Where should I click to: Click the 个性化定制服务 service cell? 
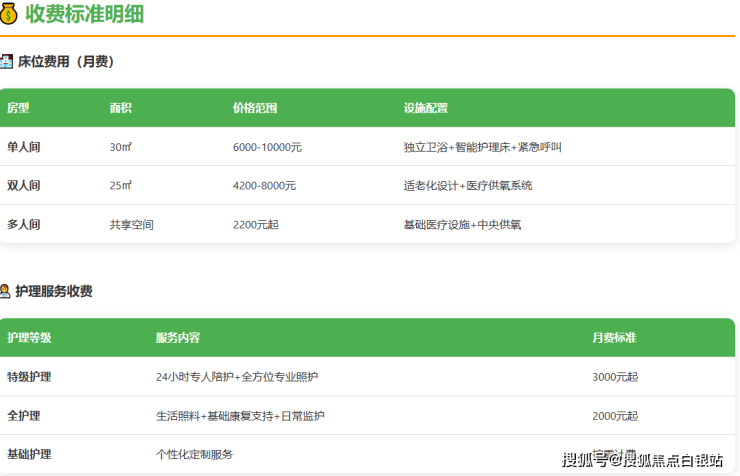(x=194, y=454)
